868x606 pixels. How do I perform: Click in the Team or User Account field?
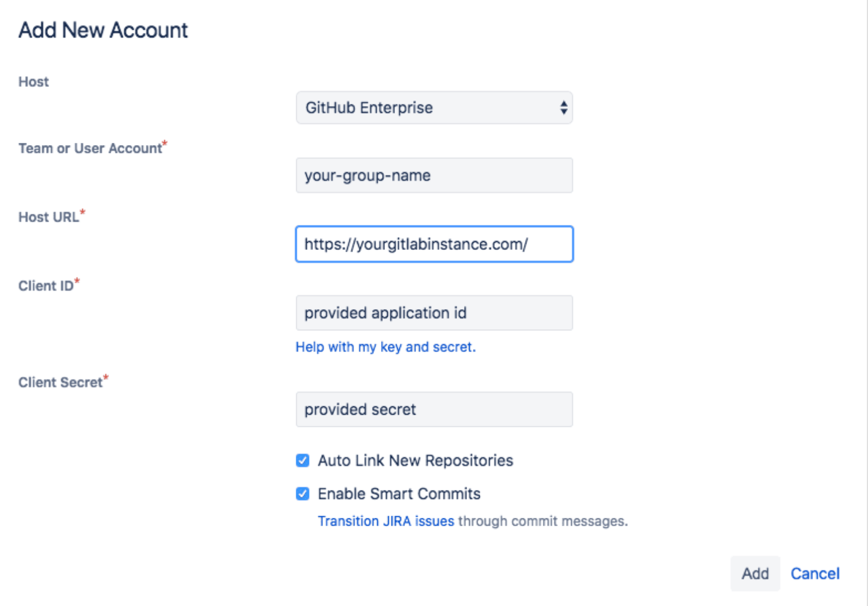point(434,175)
